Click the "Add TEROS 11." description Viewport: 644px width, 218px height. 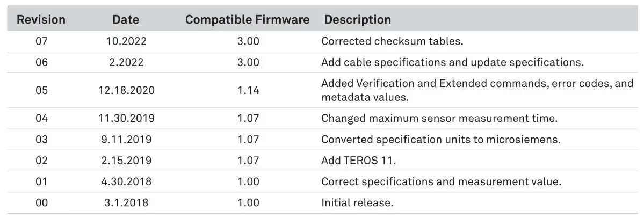[x=358, y=161]
